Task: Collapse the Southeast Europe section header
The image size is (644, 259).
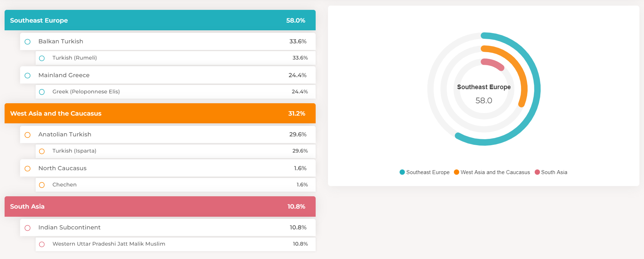Action: tap(160, 20)
